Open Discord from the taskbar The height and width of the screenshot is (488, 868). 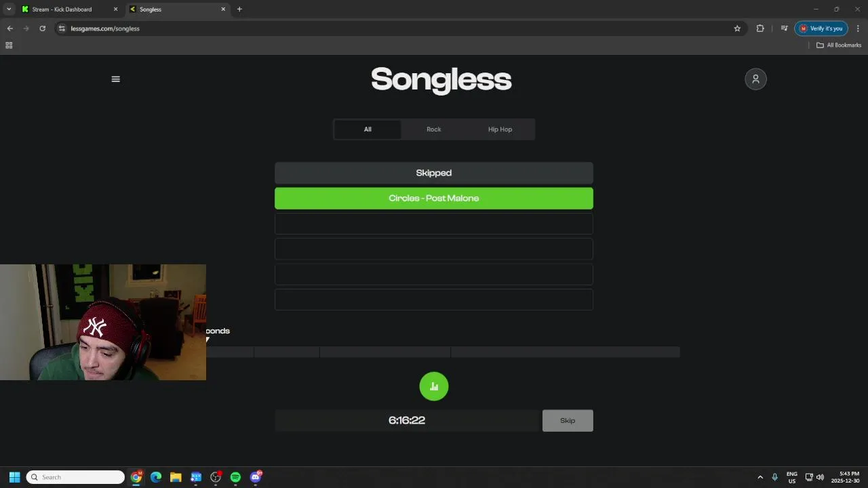click(256, 477)
